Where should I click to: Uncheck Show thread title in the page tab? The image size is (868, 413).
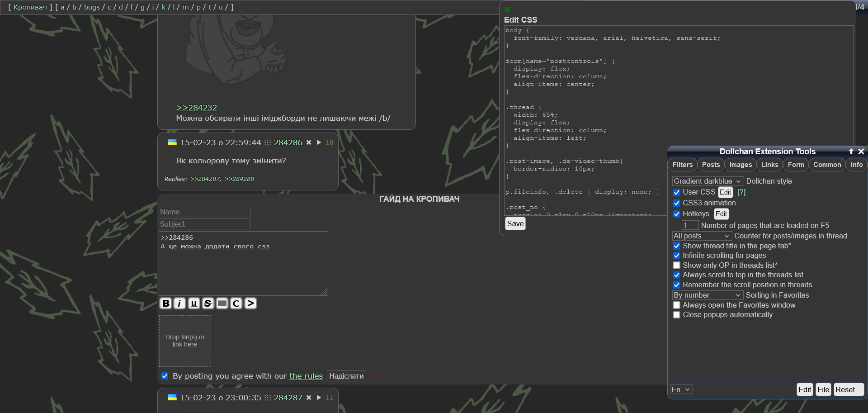(x=677, y=246)
